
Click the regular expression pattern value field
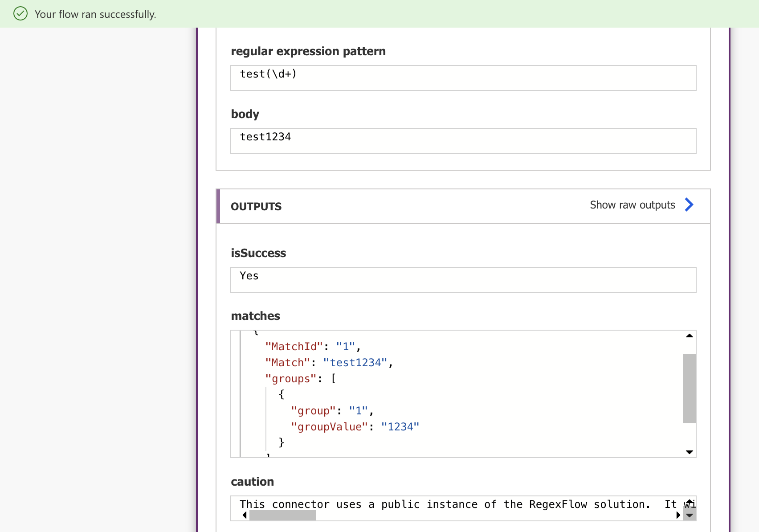click(462, 78)
